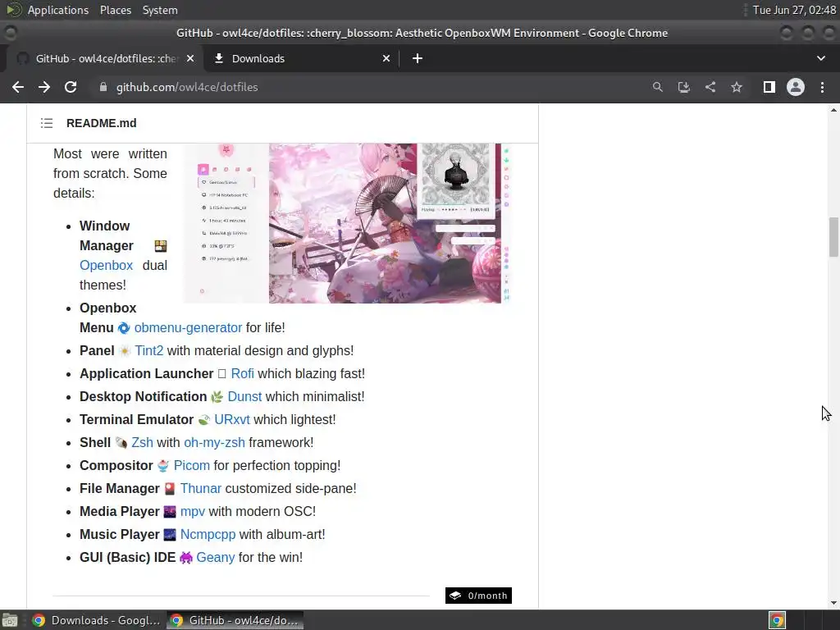Click the Compositor shaved ice emoji
Screen dimensions: 840x630
tap(163, 466)
